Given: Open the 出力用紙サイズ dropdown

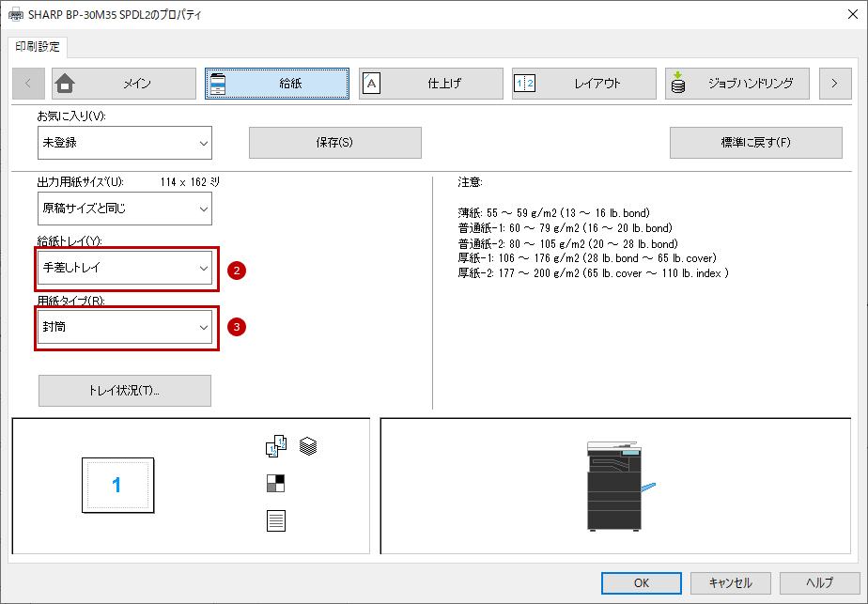Looking at the screenshot, I should click(125, 209).
